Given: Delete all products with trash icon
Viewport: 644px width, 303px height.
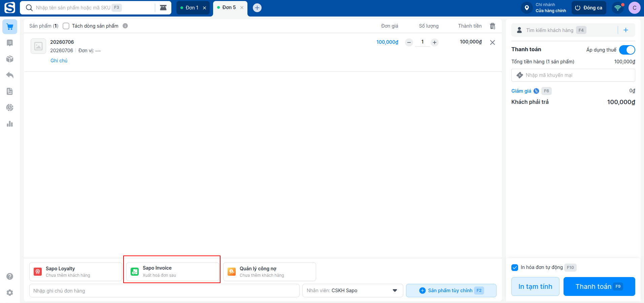Looking at the screenshot, I should [493, 26].
